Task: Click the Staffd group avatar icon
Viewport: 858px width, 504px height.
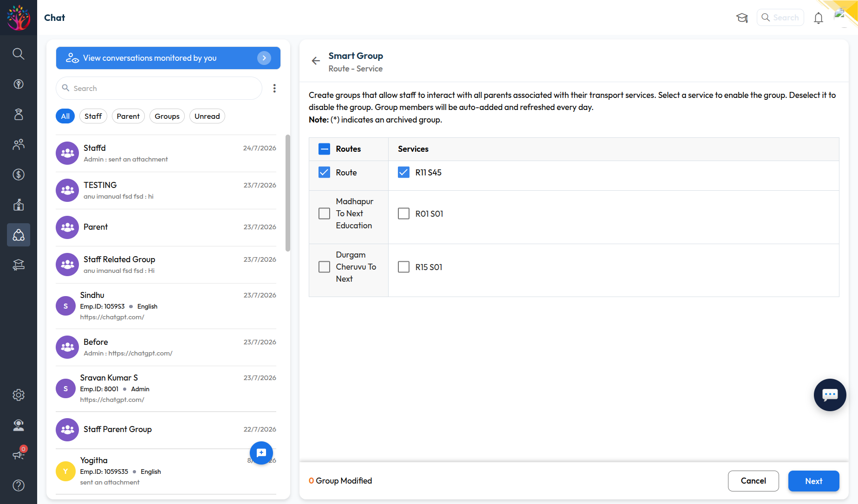Action: [x=67, y=153]
